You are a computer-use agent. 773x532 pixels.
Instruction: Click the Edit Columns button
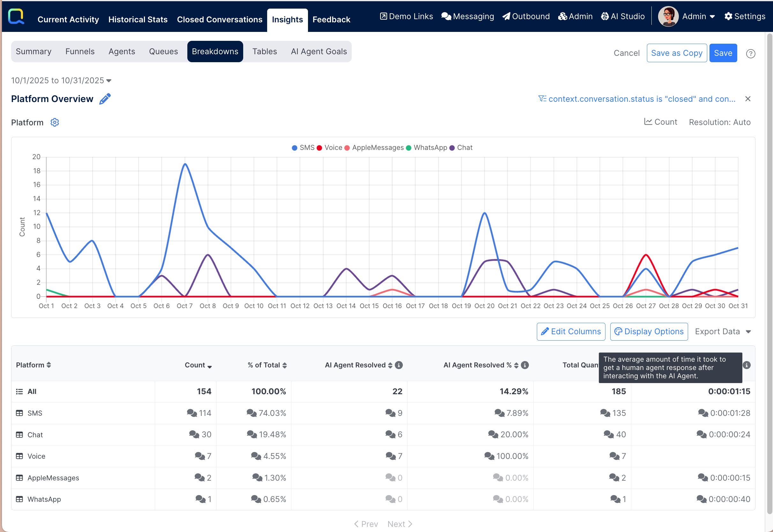(571, 332)
